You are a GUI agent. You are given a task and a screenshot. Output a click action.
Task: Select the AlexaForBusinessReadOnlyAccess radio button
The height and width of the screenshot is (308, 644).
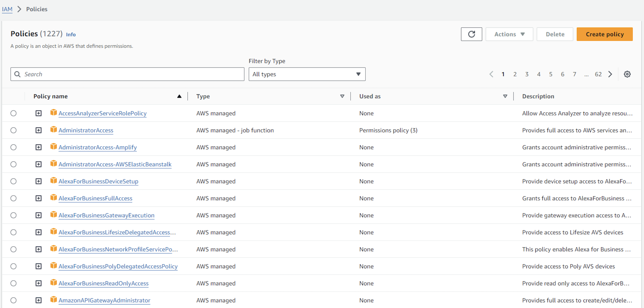13,283
